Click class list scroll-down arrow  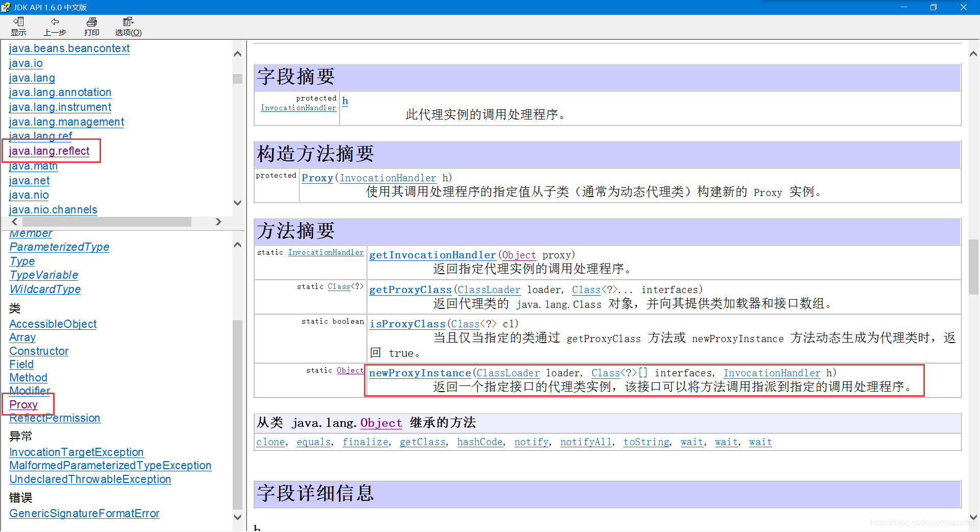point(237,517)
